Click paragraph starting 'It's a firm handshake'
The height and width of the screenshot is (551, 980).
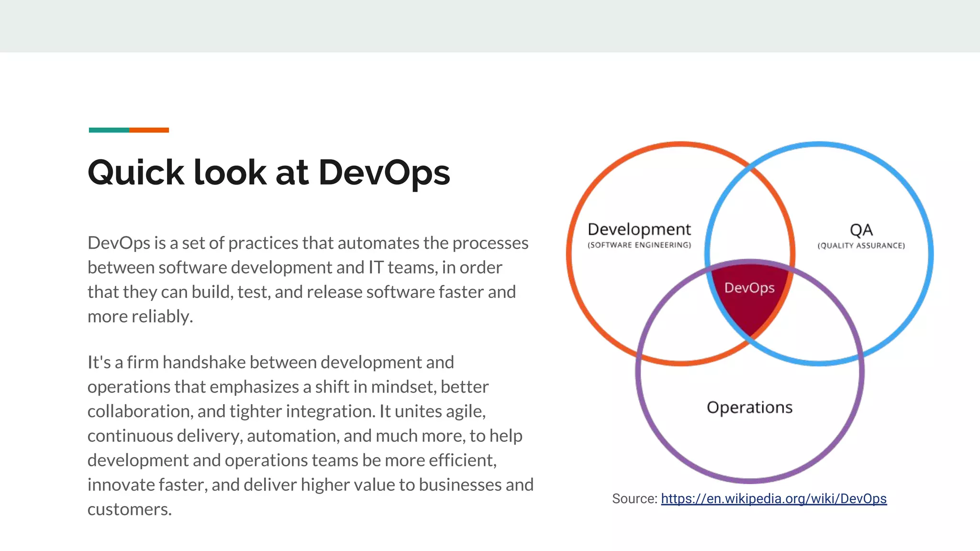[311, 435]
